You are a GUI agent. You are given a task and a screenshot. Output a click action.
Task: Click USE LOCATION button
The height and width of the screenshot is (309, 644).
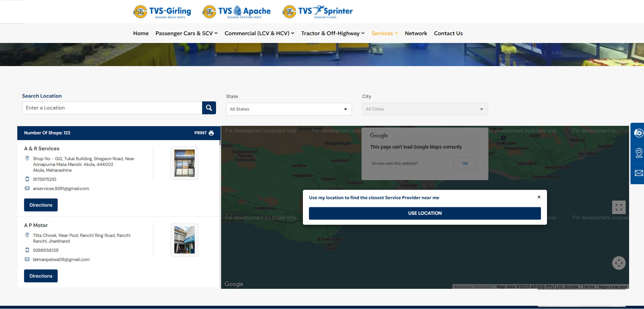(425, 213)
